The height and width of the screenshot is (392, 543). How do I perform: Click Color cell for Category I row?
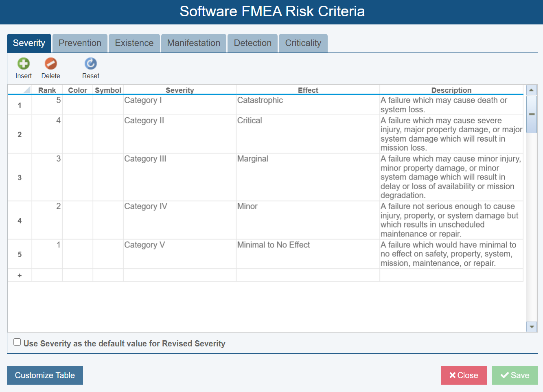78,105
